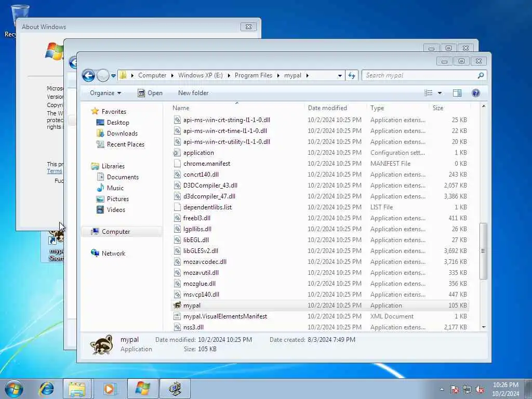Refresh the mypal folder view
The image size is (532, 399).
(x=352, y=75)
